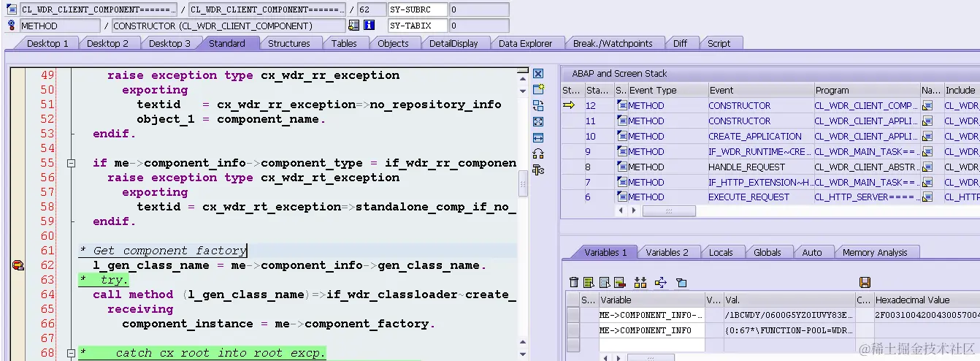Open the Script tab

tap(719, 44)
